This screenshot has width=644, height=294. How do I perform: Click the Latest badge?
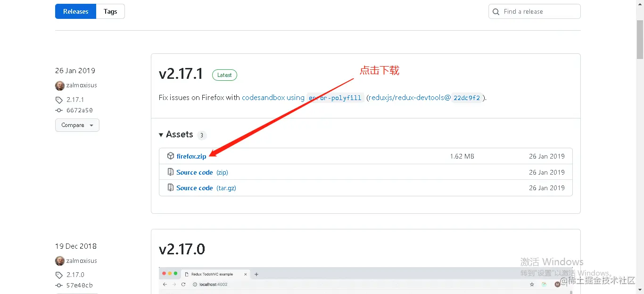pyautogui.click(x=224, y=75)
